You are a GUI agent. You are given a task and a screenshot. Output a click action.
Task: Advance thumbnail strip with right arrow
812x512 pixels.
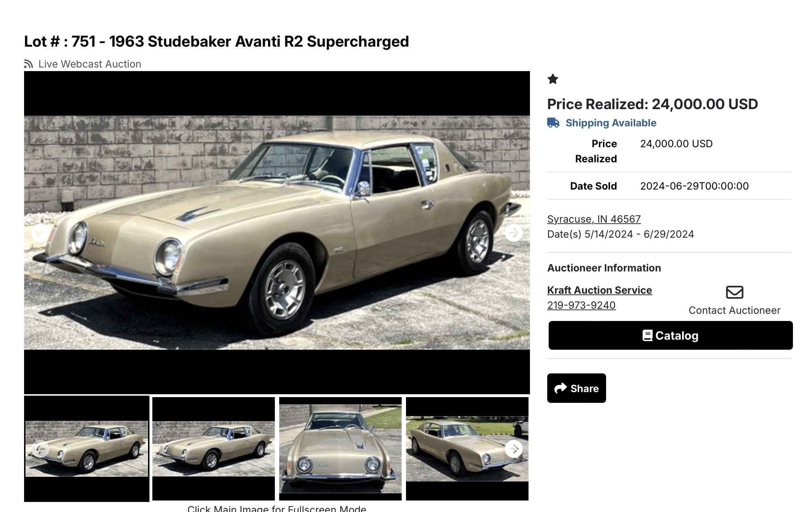point(514,449)
